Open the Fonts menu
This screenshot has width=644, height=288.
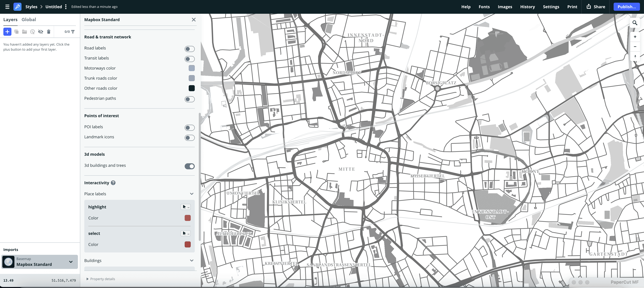(x=484, y=7)
